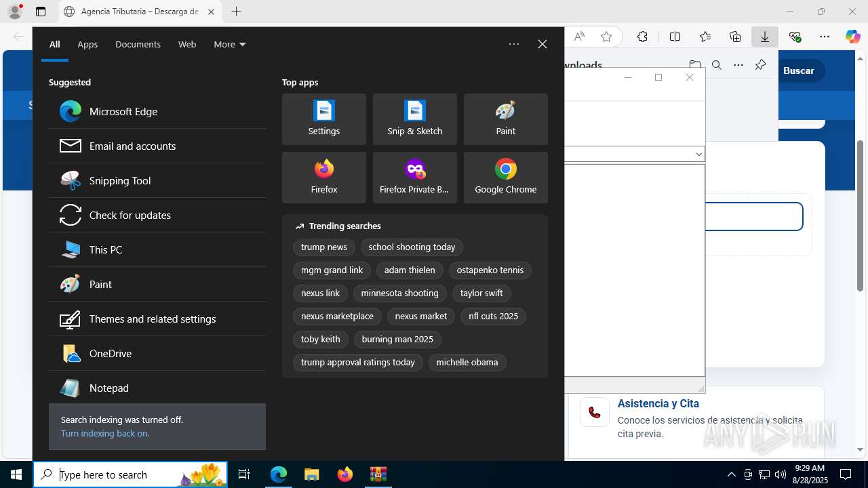Search trending 'ostapenko tennis'
The image size is (868, 488).
coord(490,270)
